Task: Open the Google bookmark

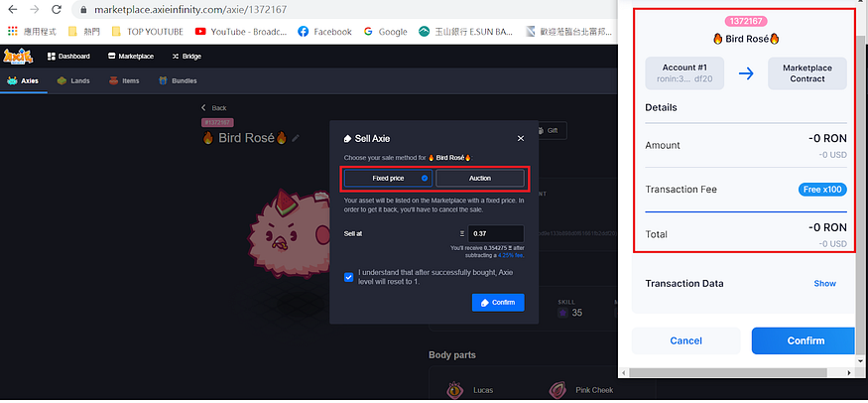Action: click(x=385, y=32)
